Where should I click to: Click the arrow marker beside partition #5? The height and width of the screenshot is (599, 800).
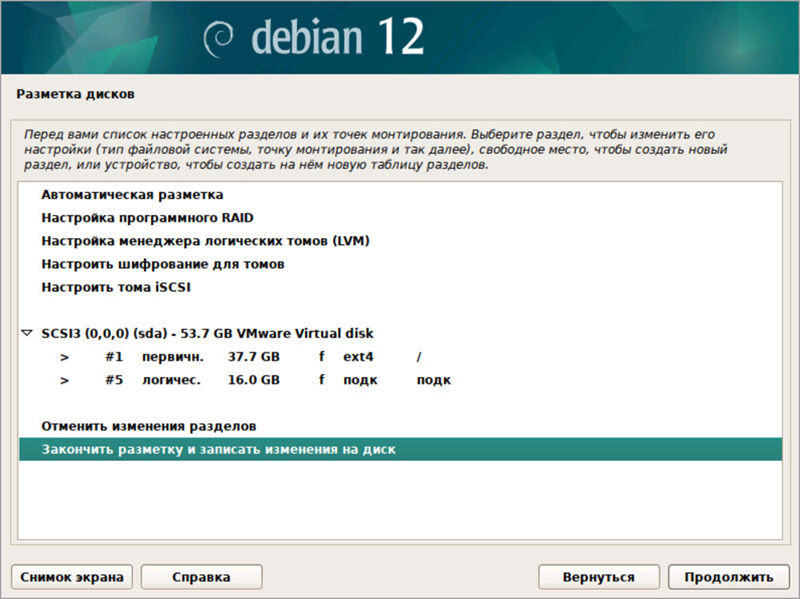(64, 380)
